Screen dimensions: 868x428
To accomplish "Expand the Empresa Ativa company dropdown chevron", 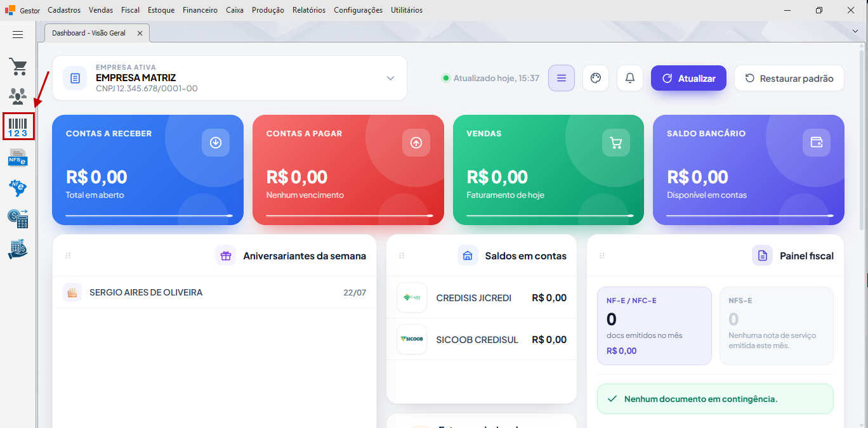I will click(x=390, y=78).
